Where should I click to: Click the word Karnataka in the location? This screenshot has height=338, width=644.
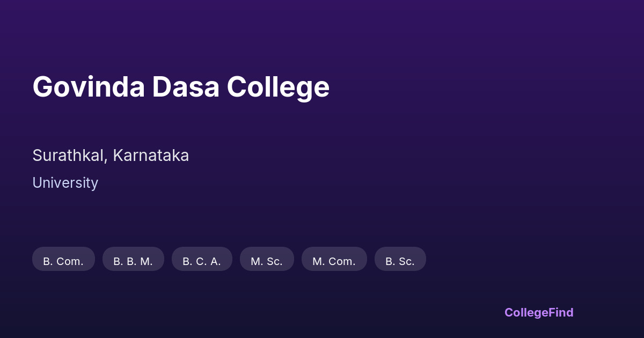click(151, 156)
